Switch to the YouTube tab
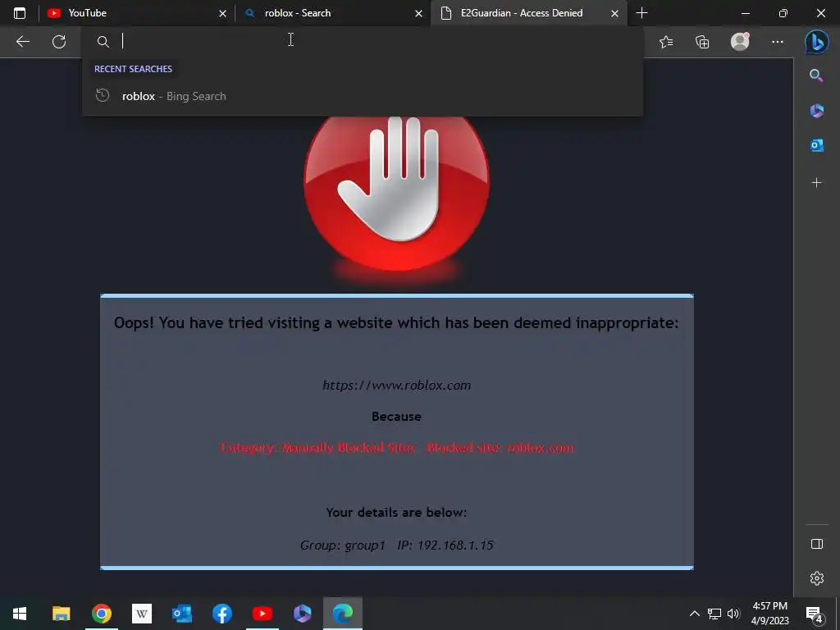The height and width of the screenshot is (630, 840). click(x=137, y=13)
